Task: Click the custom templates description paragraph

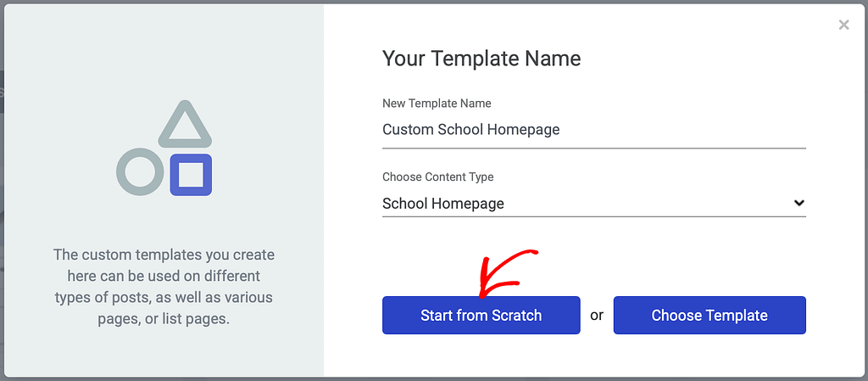Action: (164, 287)
